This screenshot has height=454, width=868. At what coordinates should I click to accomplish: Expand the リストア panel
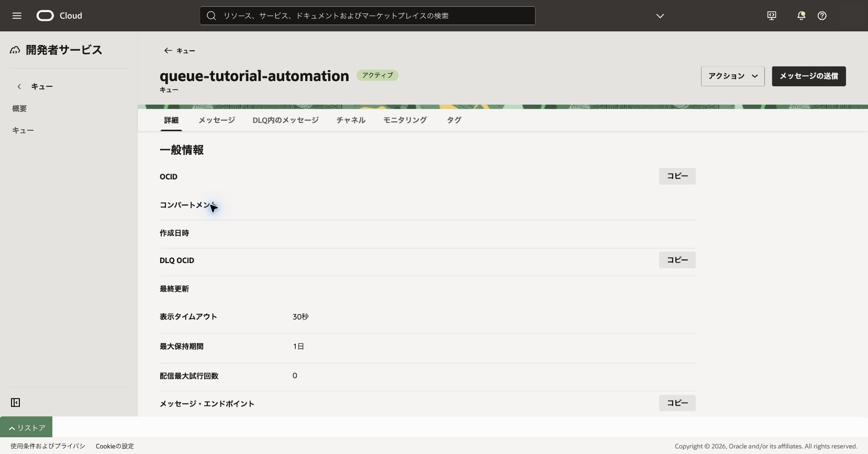click(x=26, y=427)
